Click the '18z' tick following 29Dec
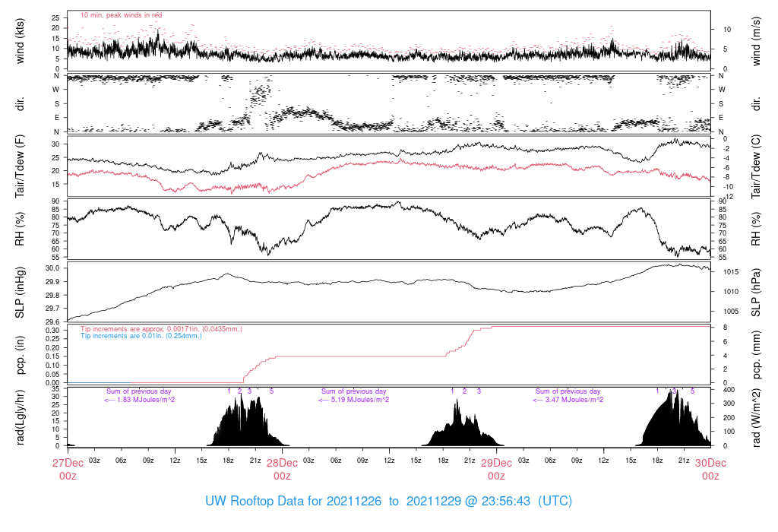 (657, 461)
